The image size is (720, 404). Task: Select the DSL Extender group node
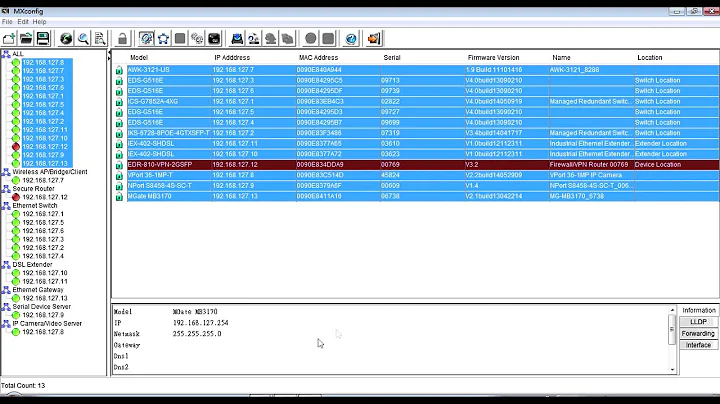point(32,264)
